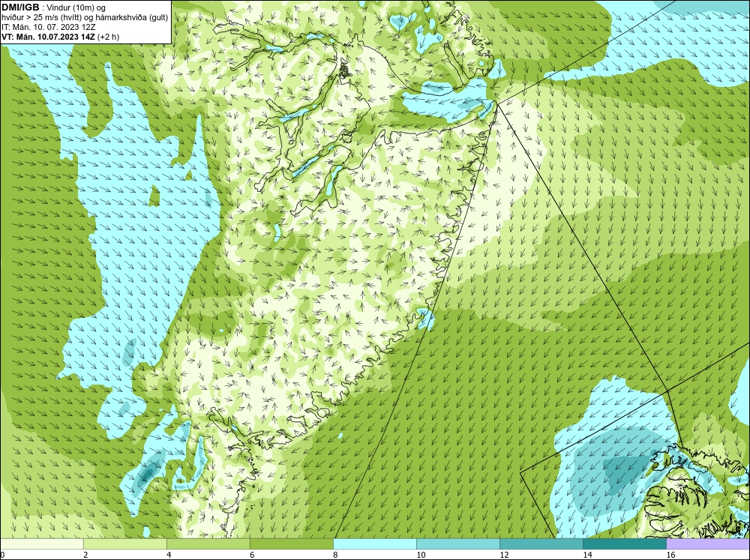Click the 8–10 m/s light cyan legend swatch
750x560 pixels.
(374, 544)
